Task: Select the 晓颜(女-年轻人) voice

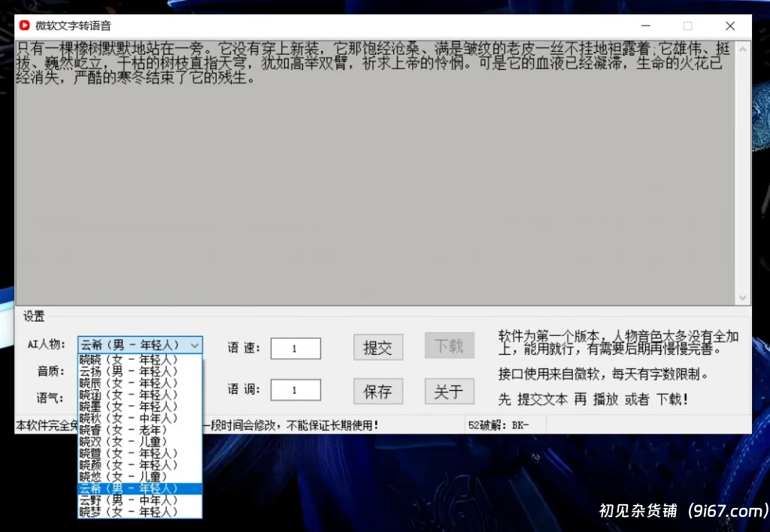Action: point(140,465)
